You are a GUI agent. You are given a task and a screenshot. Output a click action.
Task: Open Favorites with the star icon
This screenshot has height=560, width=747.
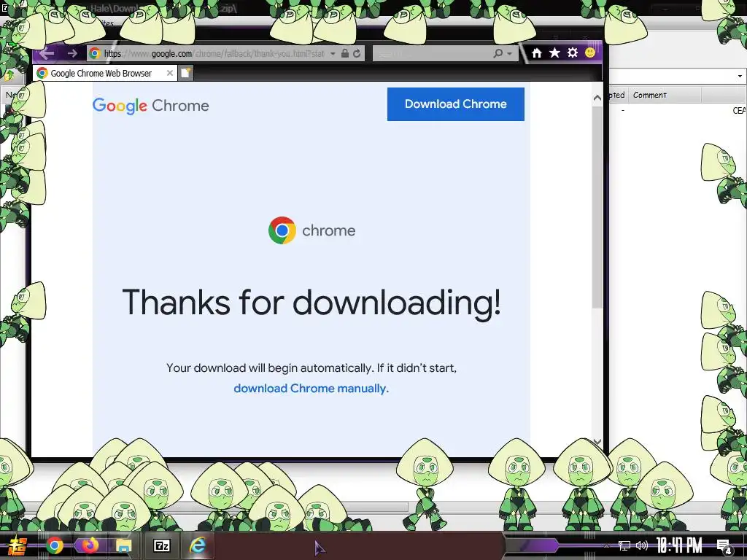click(554, 52)
